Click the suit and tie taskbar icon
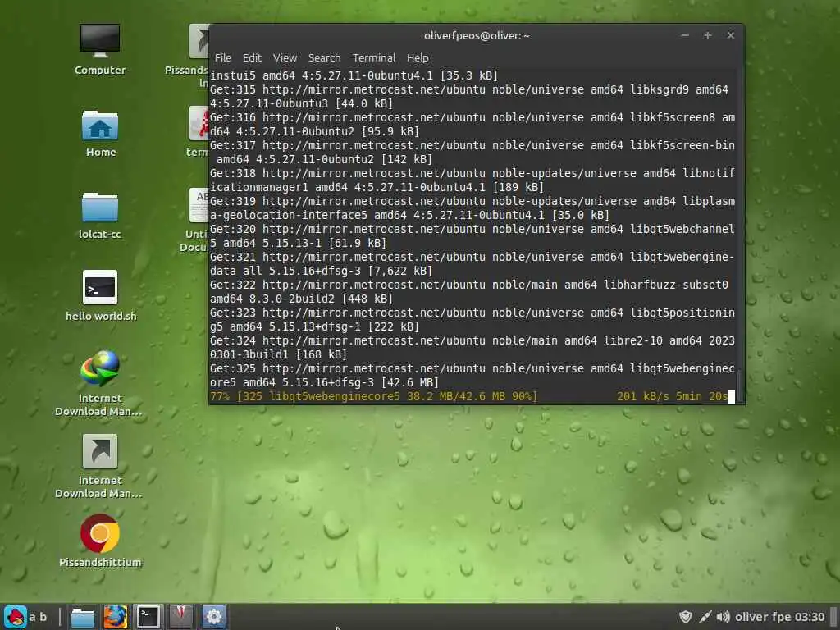Image resolution: width=840 pixels, height=630 pixels. (x=180, y=617)
